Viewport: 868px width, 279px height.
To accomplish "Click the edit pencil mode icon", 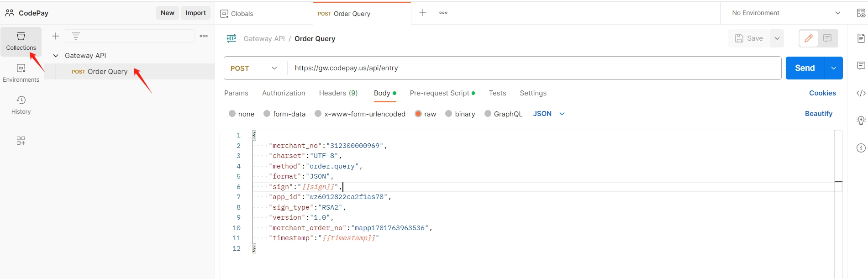I will tap(808, 38).
